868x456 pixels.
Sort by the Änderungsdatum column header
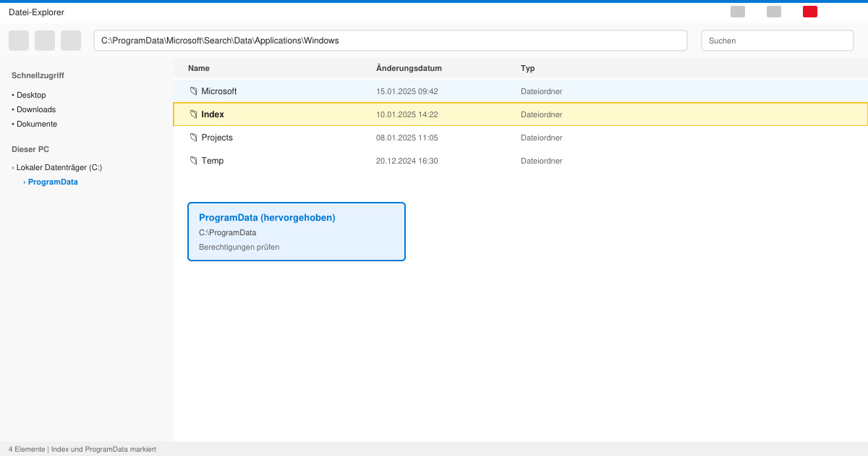coord(409,68)
